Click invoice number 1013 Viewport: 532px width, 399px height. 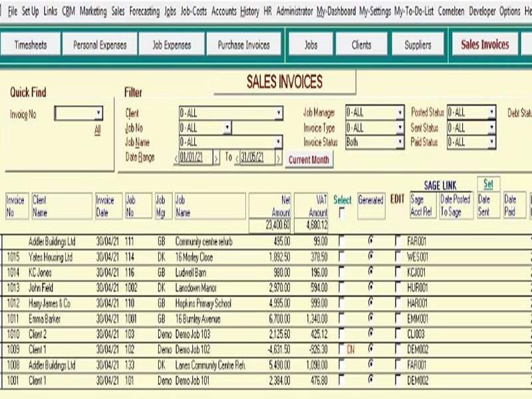13,288
